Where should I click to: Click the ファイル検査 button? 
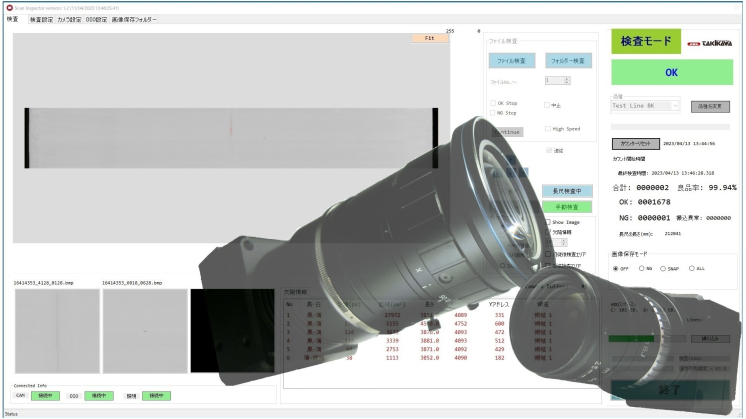(512, 61)
